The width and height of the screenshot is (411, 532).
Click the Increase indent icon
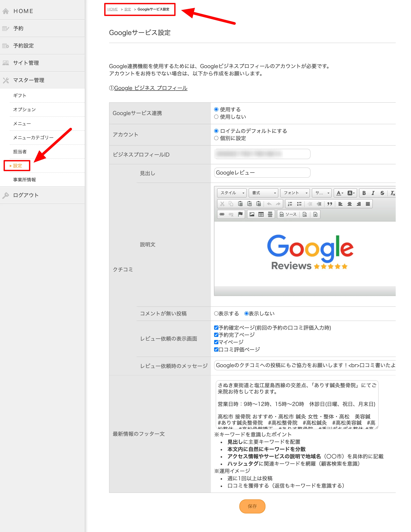pos(319,204)
